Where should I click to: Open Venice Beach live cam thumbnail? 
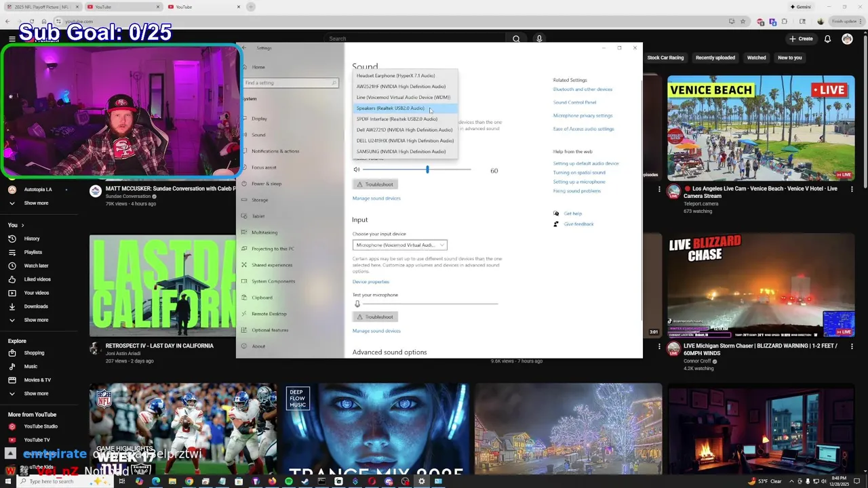coord(761,127)
